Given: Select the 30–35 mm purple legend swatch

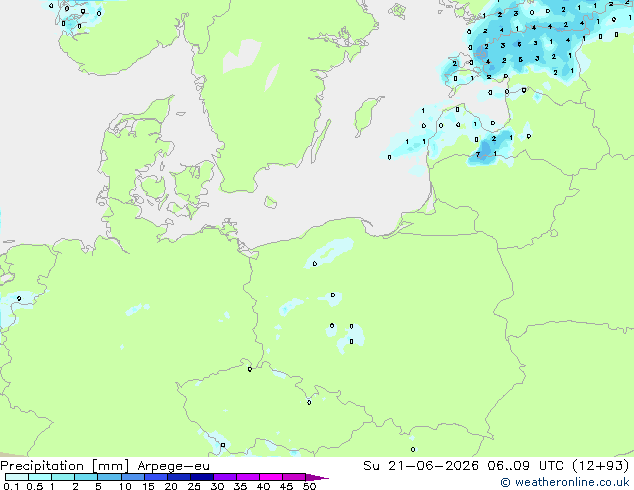Looking at the screenshot, I should 225,477.
